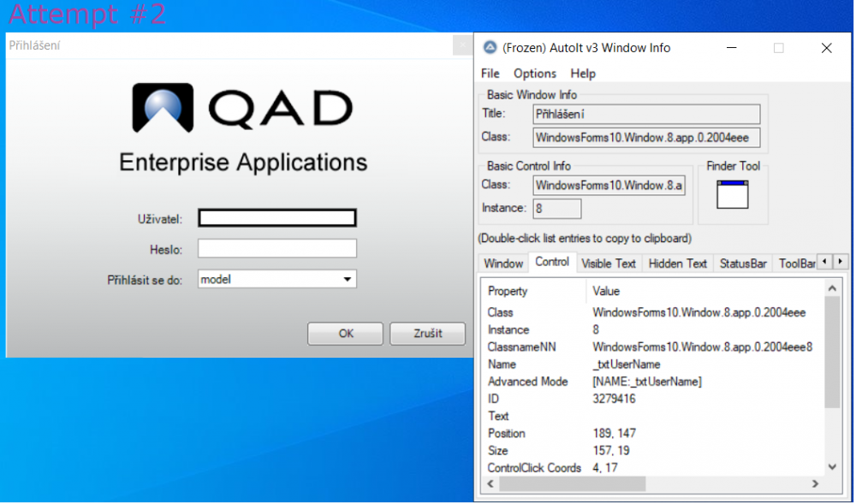Select the Instance row value 8 in list
Viewport: 856px width, 504px height.
(596, 330)
